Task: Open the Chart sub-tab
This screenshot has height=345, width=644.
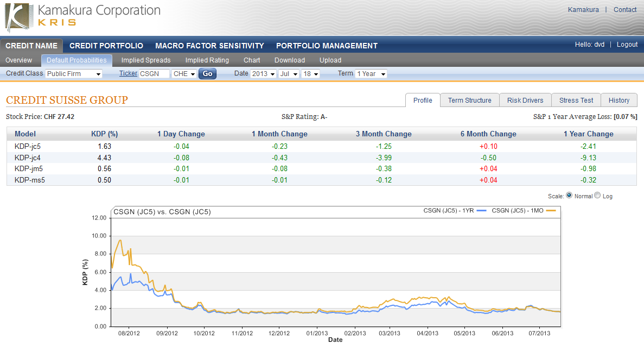Action: [252, 60]
